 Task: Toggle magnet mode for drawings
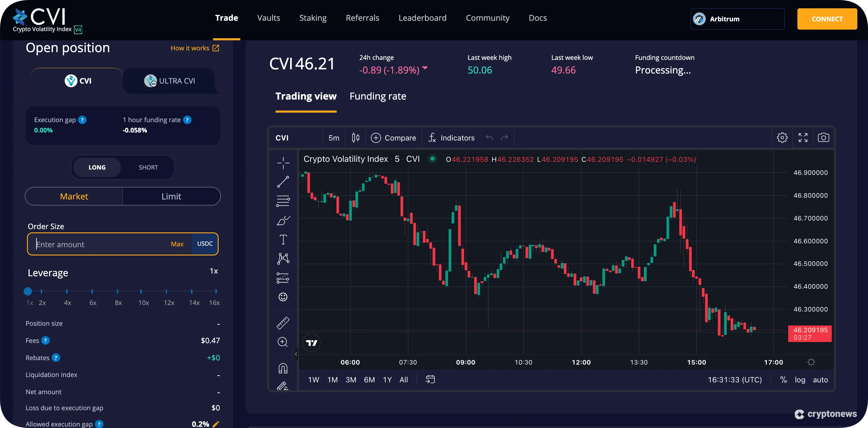coord(283,368)
